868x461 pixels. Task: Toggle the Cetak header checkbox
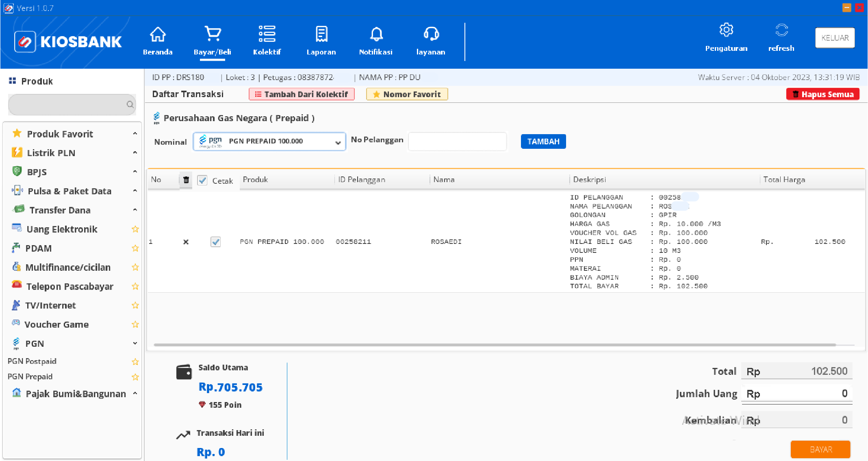202,180
